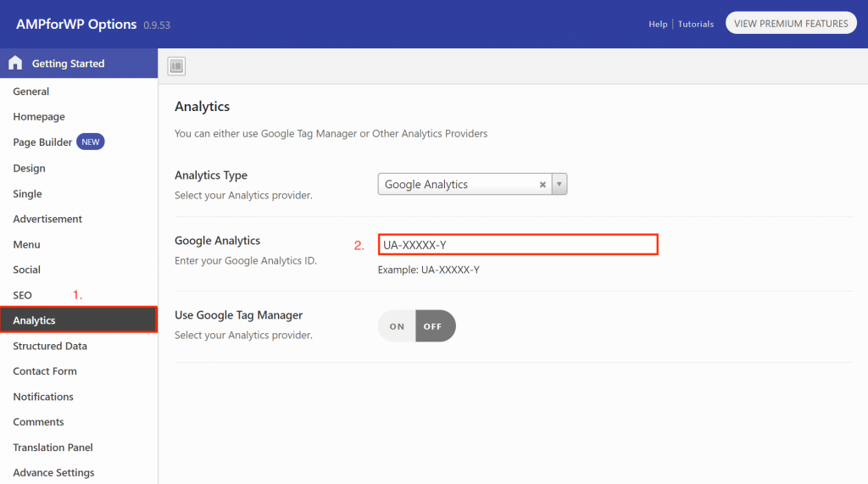The height and width of the screenshot is (484, 868).
Task: Select the Analytics sidebar item
Action: pyautogui.click(x=79, y=320)
